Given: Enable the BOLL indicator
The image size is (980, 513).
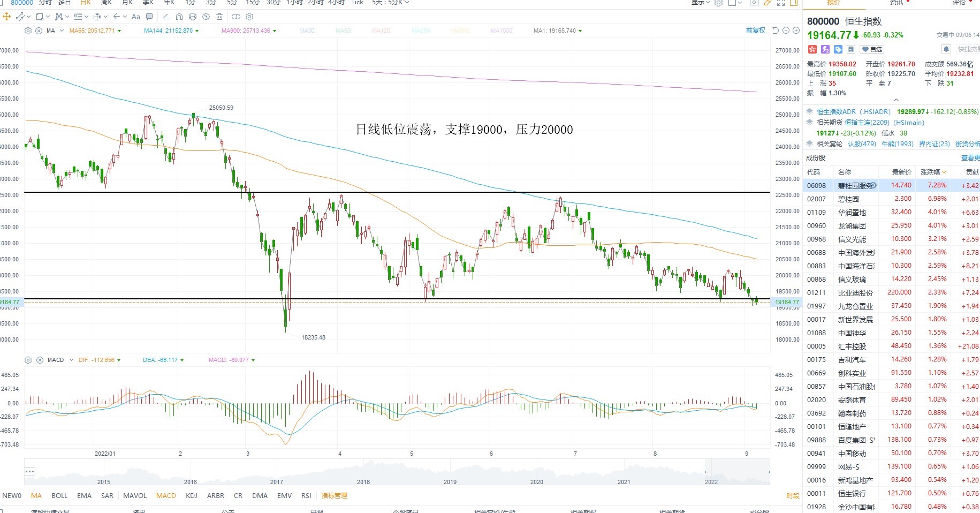Looking at the screenshot, I should (x=59, y=495).
